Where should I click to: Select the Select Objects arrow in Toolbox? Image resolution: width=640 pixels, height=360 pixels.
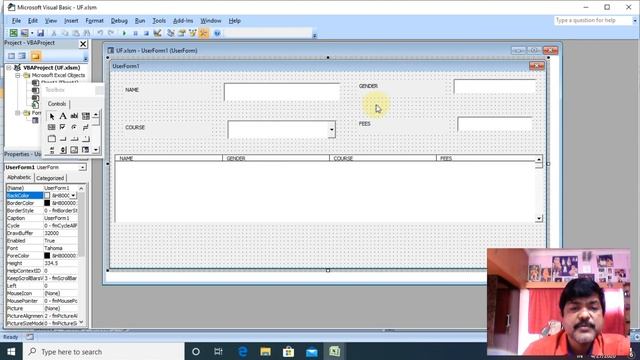pos(52,116)
